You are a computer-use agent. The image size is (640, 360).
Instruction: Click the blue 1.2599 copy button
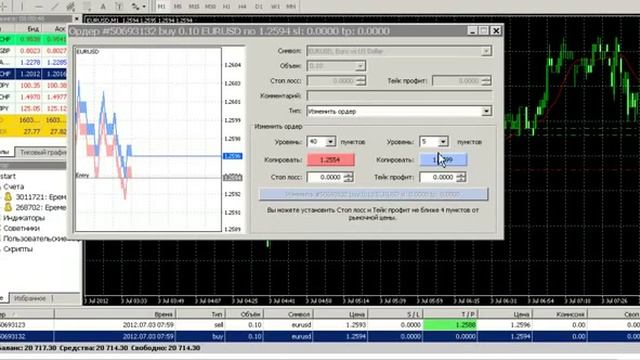(x=443, y=160)
